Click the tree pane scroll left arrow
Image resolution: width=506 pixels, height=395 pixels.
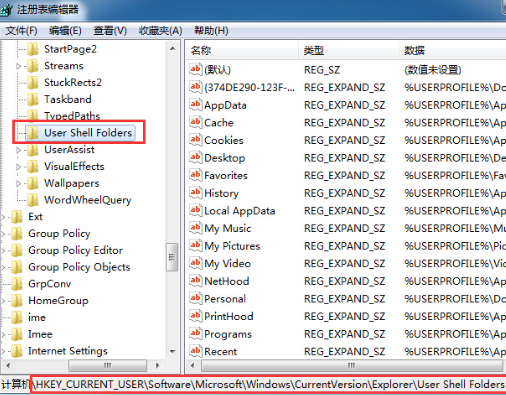(8, 366)
